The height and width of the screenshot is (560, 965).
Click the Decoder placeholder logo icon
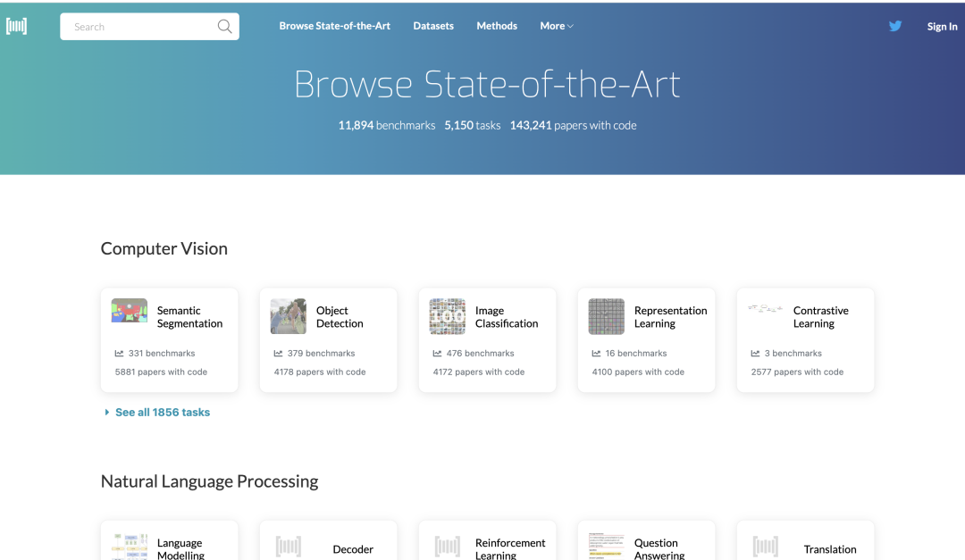click(288, 547)
